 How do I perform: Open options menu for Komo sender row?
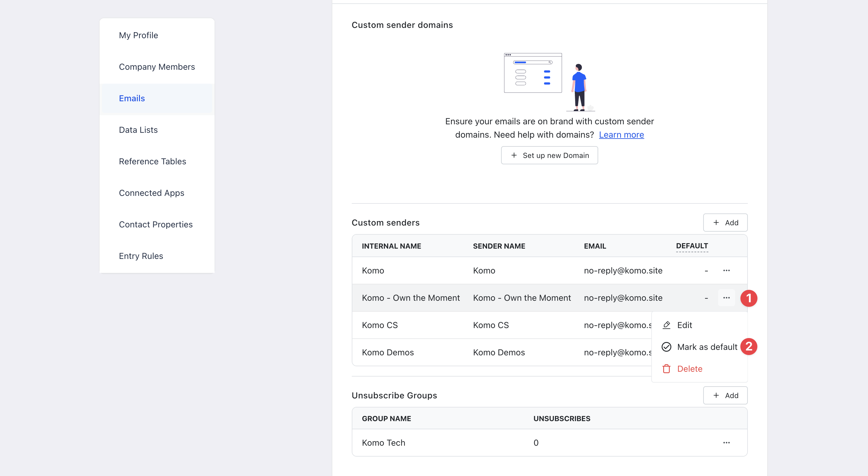pyautogui.click(x=726, y=271)
